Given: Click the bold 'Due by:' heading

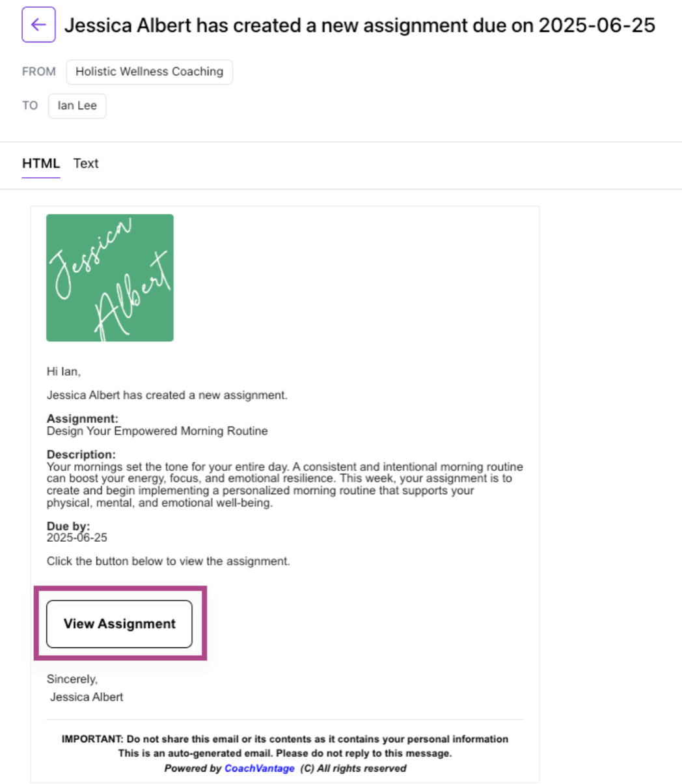Looking at the screenshot, I should point(68,526).
